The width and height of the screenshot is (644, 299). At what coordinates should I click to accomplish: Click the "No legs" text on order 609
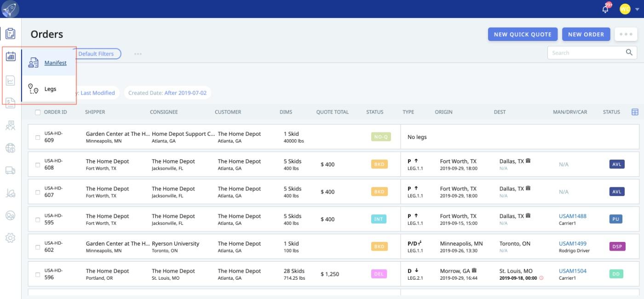417,137
